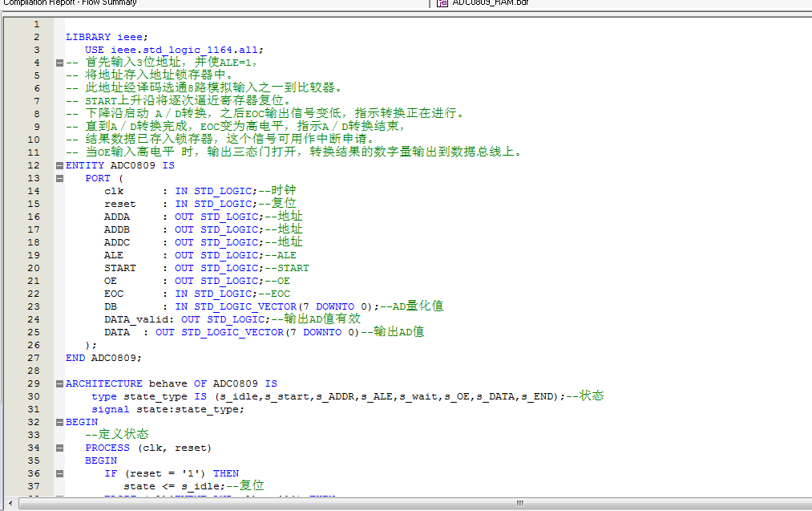Viewport: 812px width, 511px height.
Task: Click the horizontal scrollbar thumb
Action: point(519,503)
